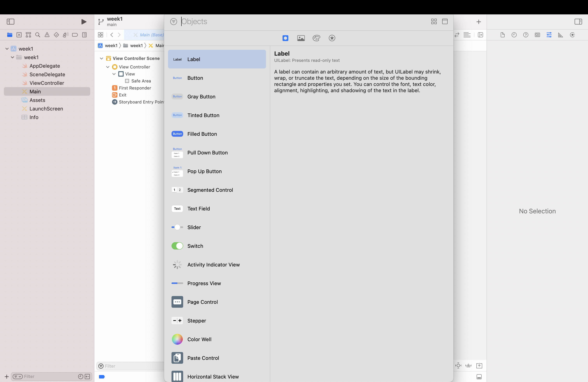Image resolution: width=588 pixels, height=382 pixels.
Task: Collapse the View node in the outline
Action: pos(114,74)
